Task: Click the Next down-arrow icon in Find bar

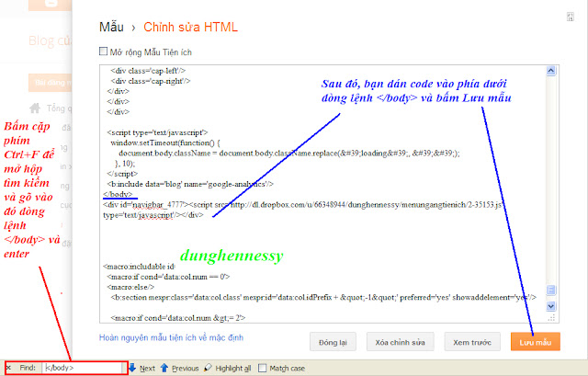Action: tap(132, 368)
